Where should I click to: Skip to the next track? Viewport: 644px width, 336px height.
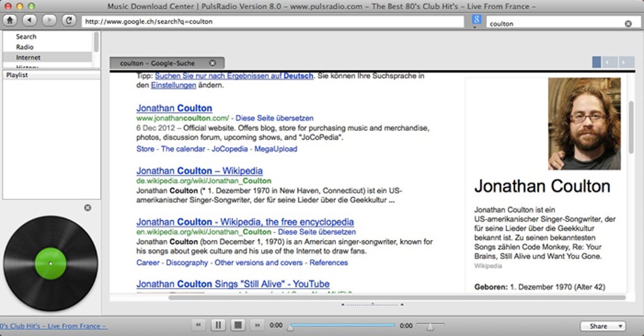click(257, 325)
